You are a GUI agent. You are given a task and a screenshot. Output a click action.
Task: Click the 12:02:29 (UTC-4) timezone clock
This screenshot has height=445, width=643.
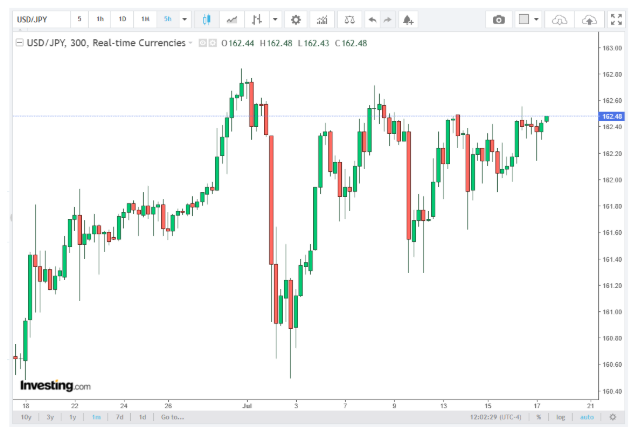tap(495, 417)
